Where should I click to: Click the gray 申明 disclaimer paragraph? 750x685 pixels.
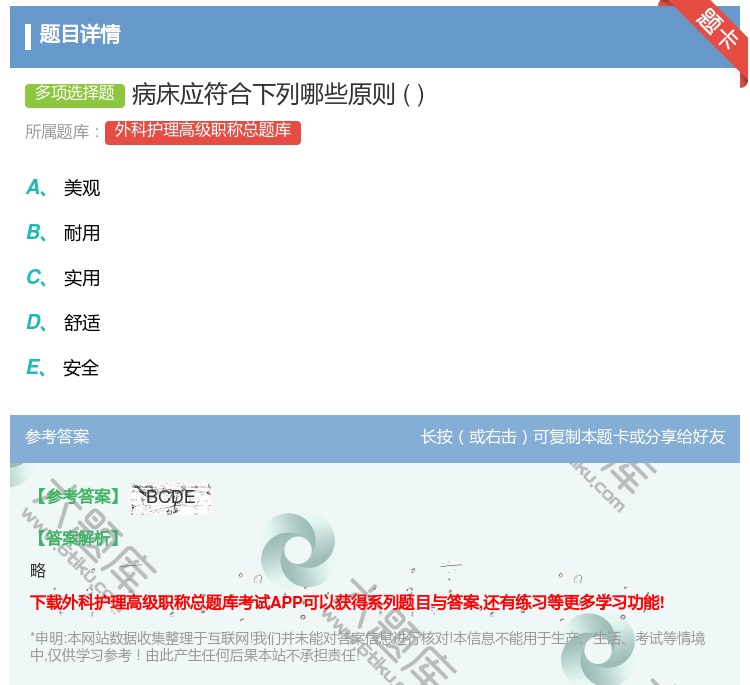367,646
